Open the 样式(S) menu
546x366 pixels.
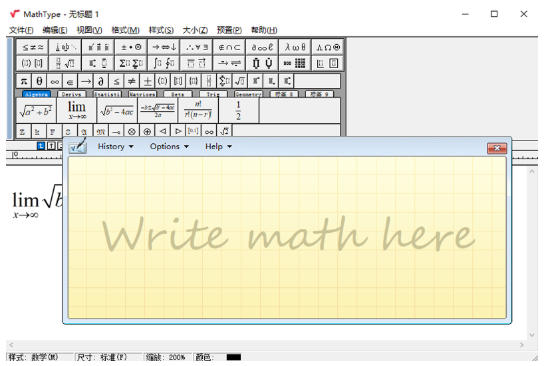coord(161,30)
